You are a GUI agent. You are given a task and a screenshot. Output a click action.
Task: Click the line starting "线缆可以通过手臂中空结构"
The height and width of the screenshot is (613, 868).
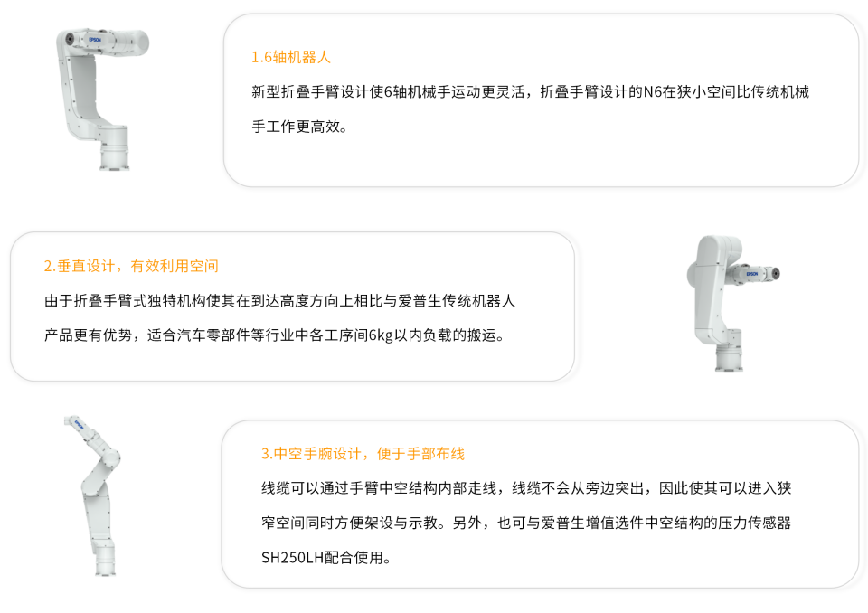(526, 488)
